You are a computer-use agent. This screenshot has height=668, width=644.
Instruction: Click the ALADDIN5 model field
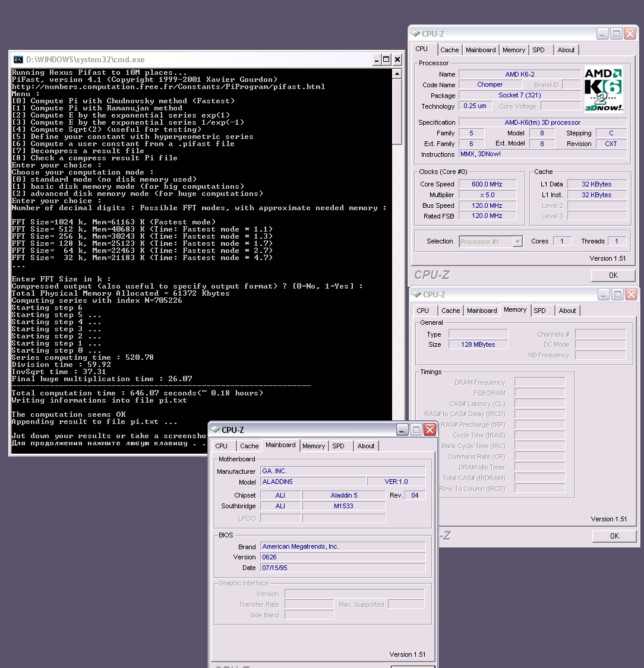click(313, 482)
